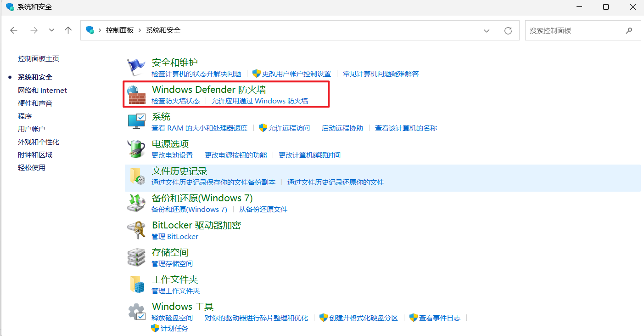
Task: Click 更改电池设置 link
Action: [x=172, y=155]
